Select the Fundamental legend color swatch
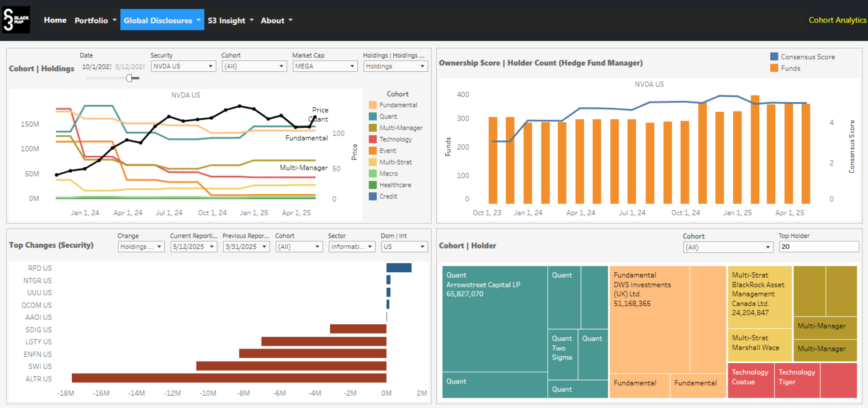868x408 pixels. 373,105
